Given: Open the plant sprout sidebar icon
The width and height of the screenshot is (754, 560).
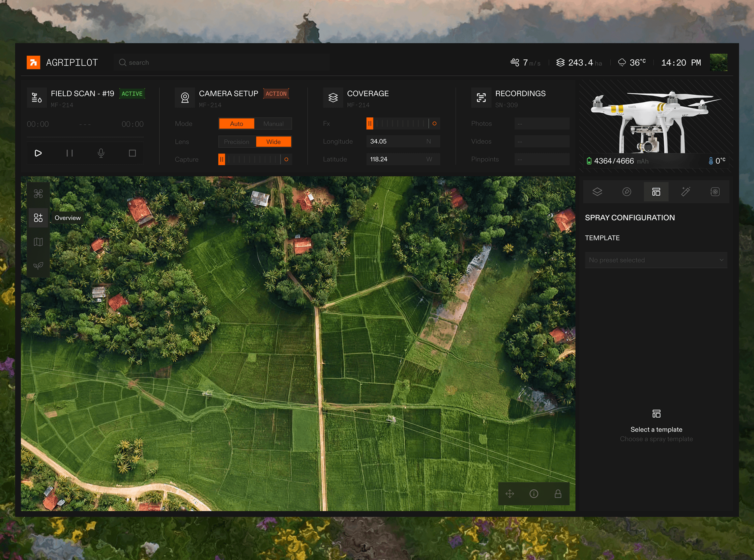Looking at the screenshot, I should click(x=38, y=266).
